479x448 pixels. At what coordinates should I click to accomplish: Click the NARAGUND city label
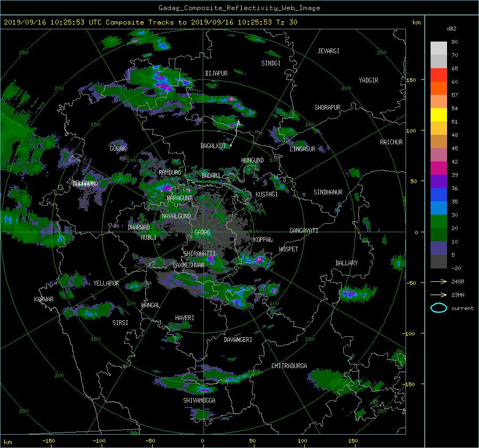coord(180,198)
